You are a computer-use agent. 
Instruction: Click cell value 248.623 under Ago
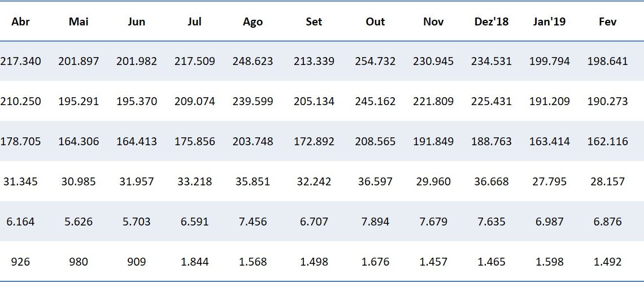point(253,61)
